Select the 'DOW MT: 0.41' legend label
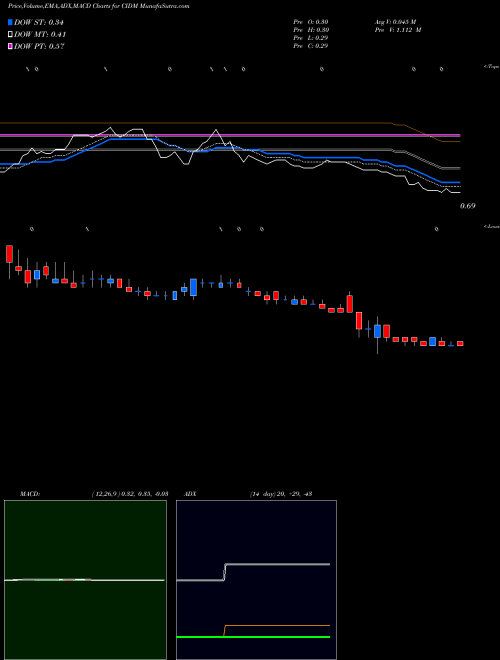 [x=40, y=35]
